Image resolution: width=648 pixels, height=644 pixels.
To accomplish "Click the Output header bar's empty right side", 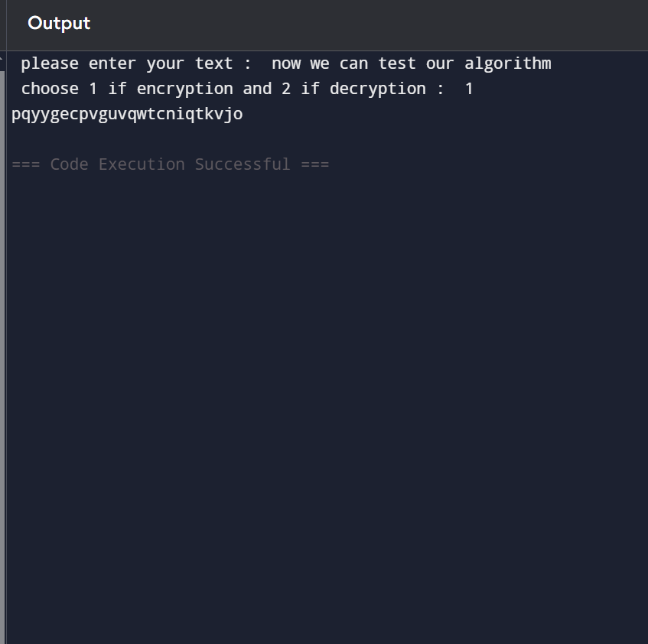I will coord(459,24).
